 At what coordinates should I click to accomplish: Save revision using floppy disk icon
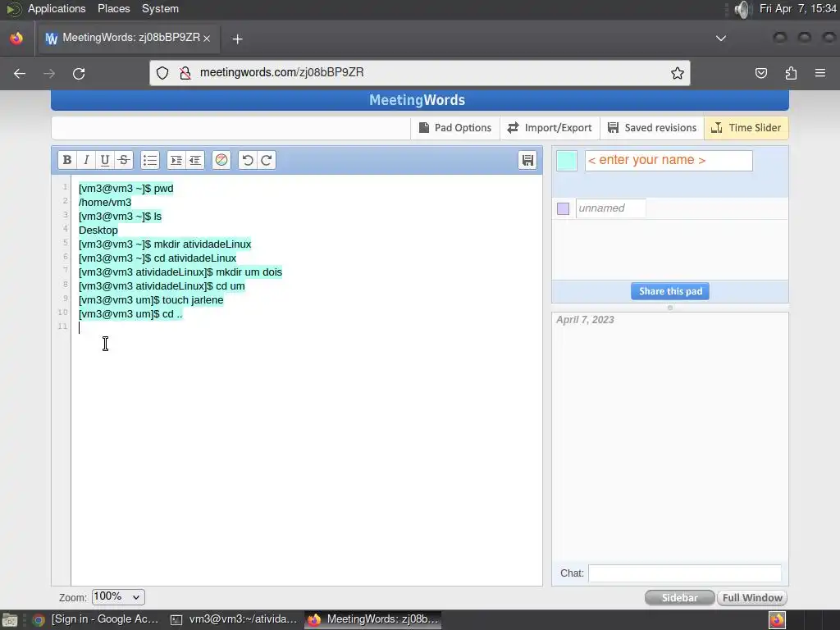click(527, 160)
